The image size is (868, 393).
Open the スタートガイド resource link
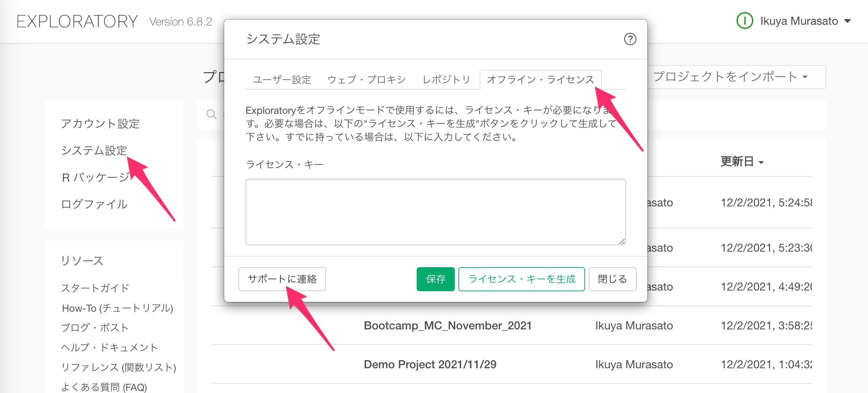pos(95,288)
